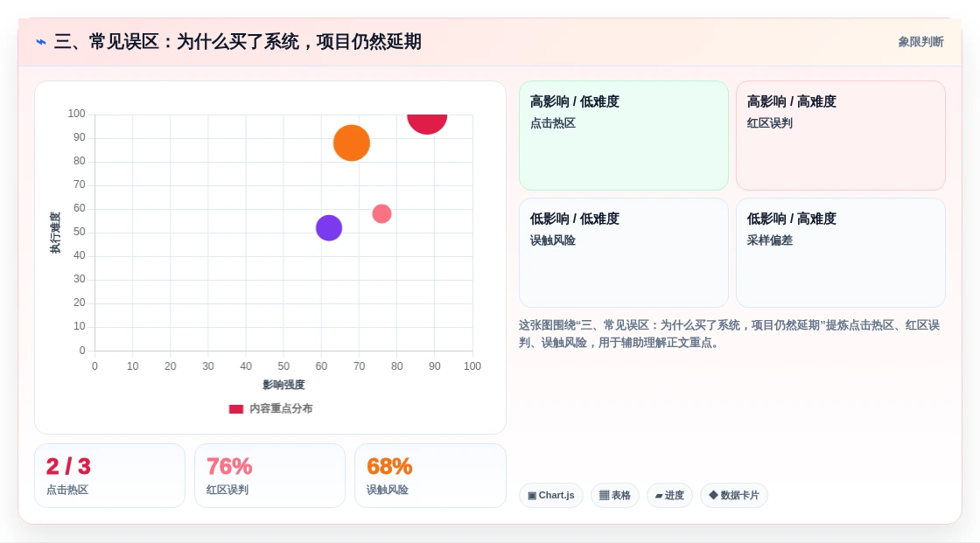
Task: Toggle the 内容重点分布 legend swatch
Action: pyautogui.click(x=235, y=408)
